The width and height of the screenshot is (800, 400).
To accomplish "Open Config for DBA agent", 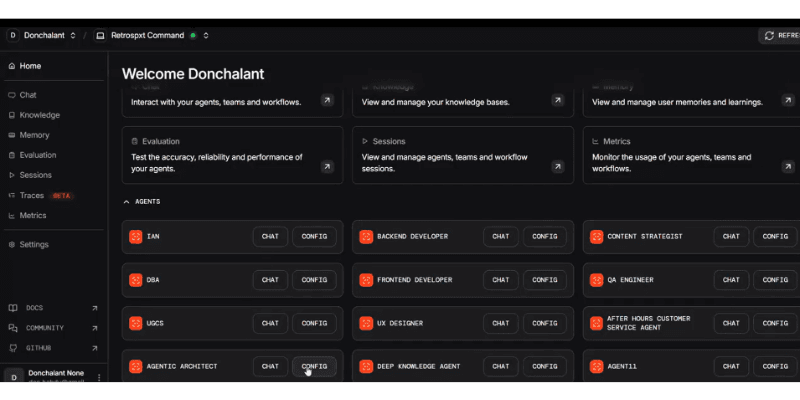I will point(314,280).
